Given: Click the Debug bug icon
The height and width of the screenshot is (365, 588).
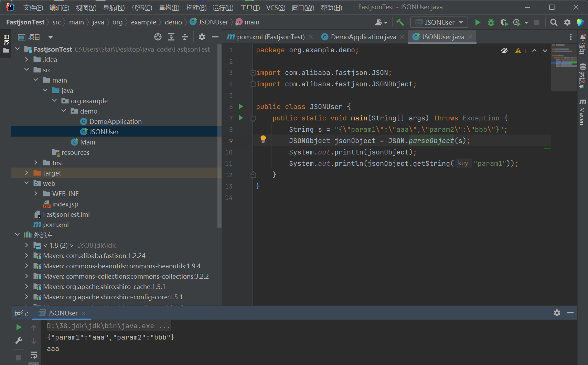Looking at the screenshot, I should point(491,22).
